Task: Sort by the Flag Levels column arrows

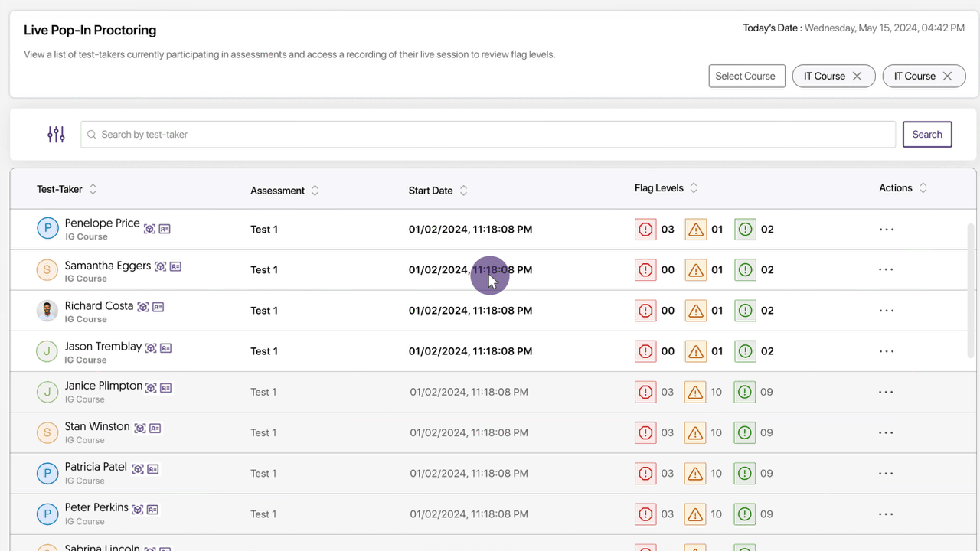Action: pos(694,188)
